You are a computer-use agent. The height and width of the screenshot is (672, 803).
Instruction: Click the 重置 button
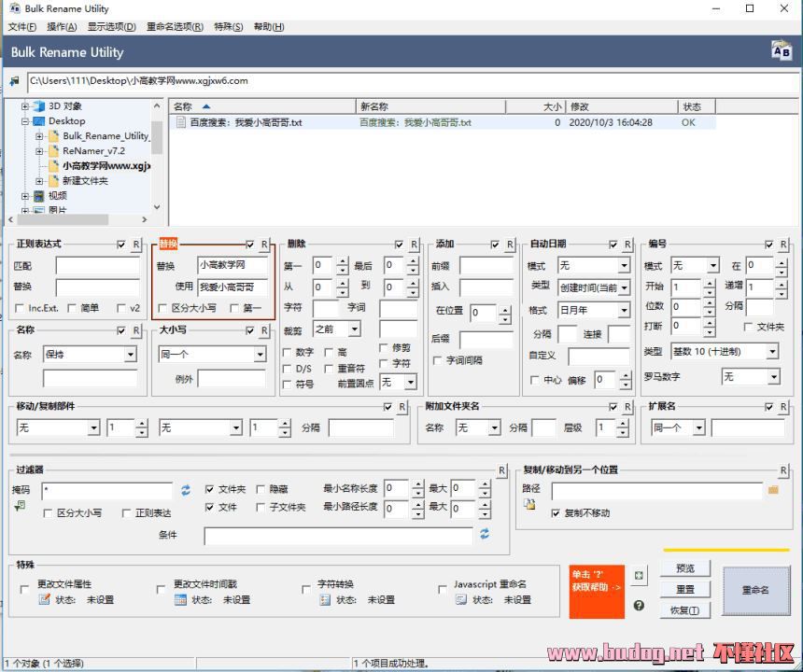(x=685, y=589)
